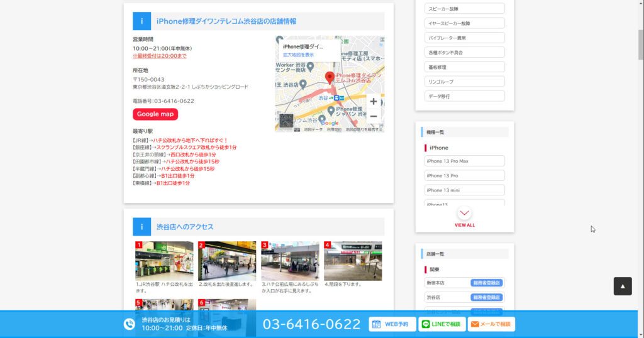This screenshot has width=644, height=338.
Task: Click the メールで相談 button
Action: coord(491,324)
